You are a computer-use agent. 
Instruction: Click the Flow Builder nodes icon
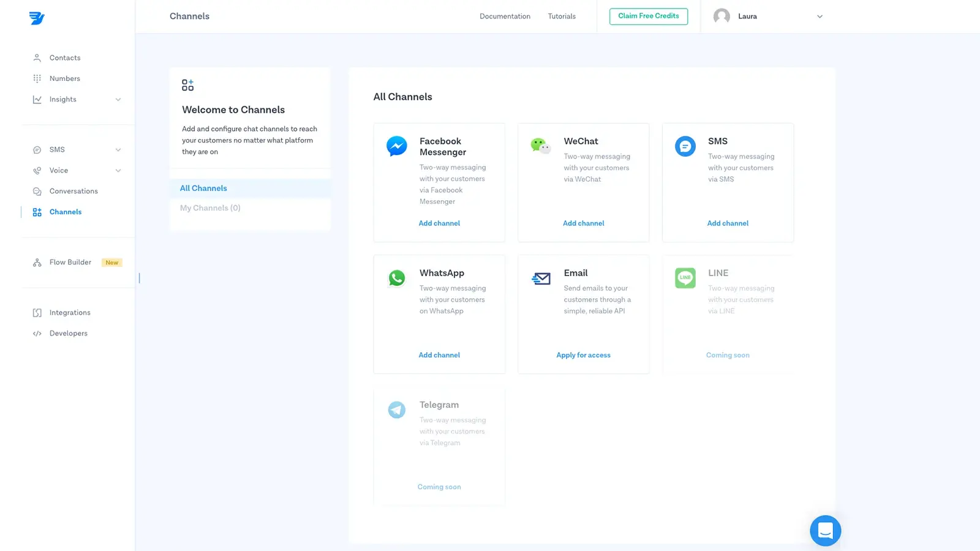coord(37,262)
